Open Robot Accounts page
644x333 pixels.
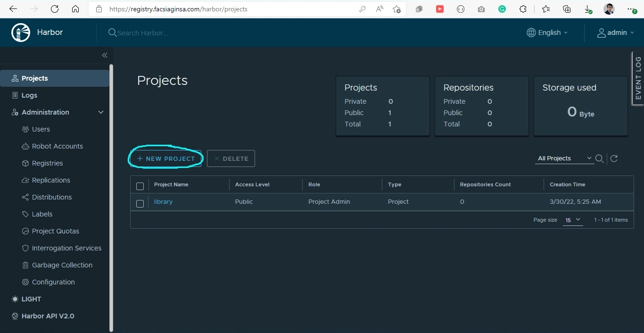pos(57,146)
